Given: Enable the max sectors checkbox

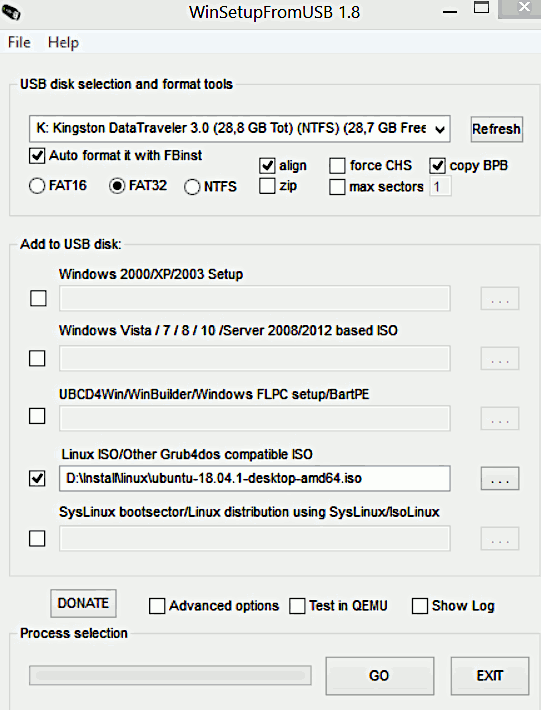Looking at the screenshot, I should [x=337, y=187].
